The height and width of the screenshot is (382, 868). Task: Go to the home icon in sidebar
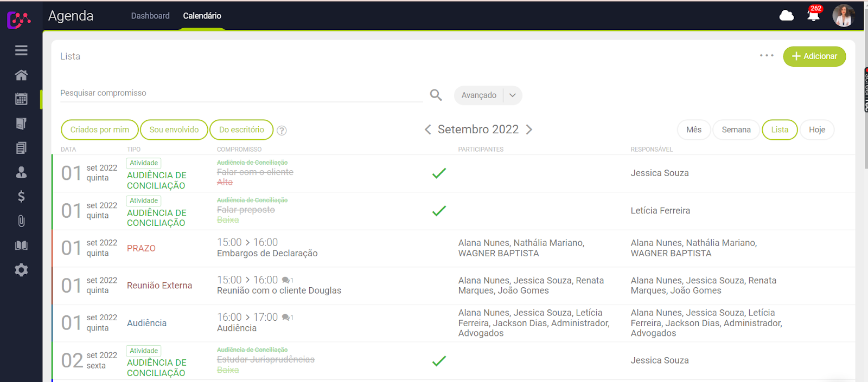[21, 75]
